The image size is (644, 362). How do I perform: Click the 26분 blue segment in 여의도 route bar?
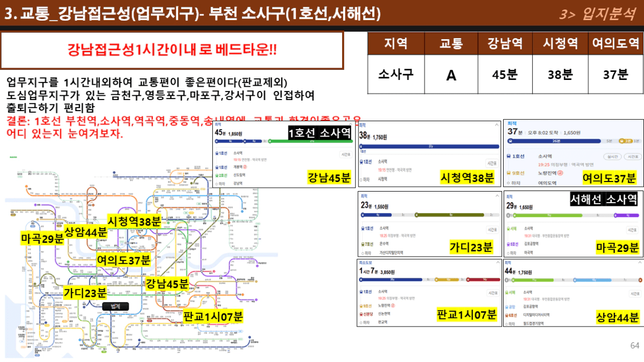[554, 141]
